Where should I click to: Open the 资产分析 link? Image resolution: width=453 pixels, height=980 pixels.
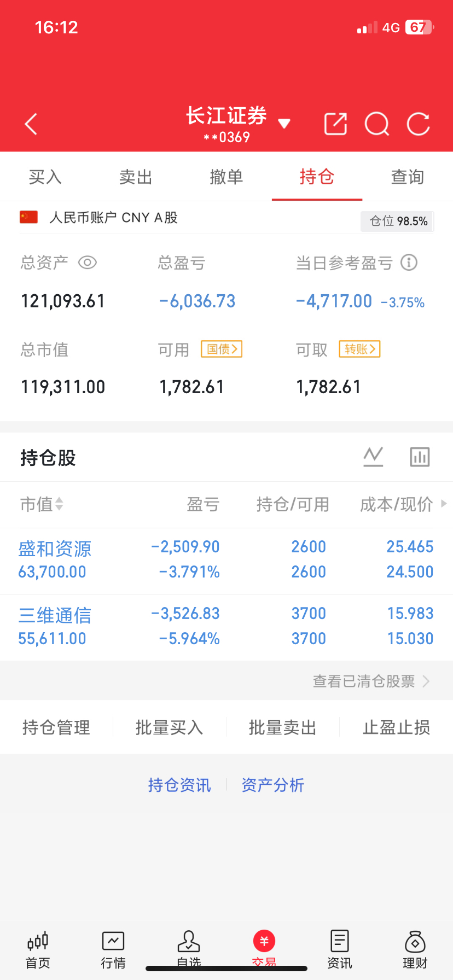(273, 785)
